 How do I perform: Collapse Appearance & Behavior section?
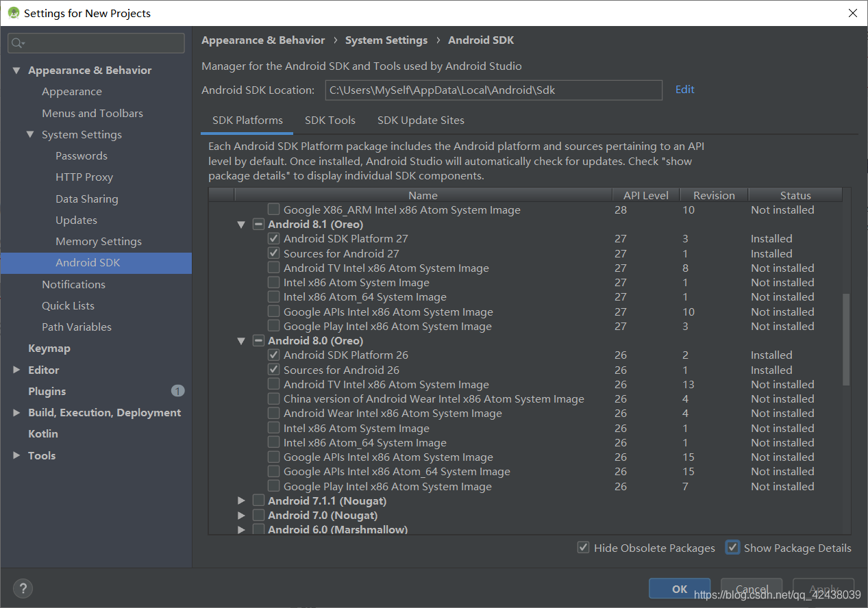[x=16, y=70]
